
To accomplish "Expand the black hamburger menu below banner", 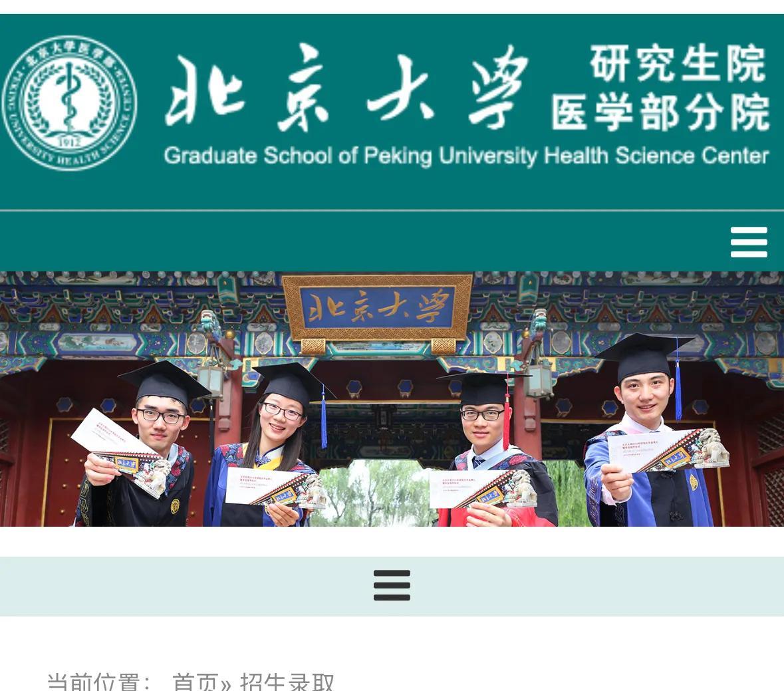I will point(392,585).
